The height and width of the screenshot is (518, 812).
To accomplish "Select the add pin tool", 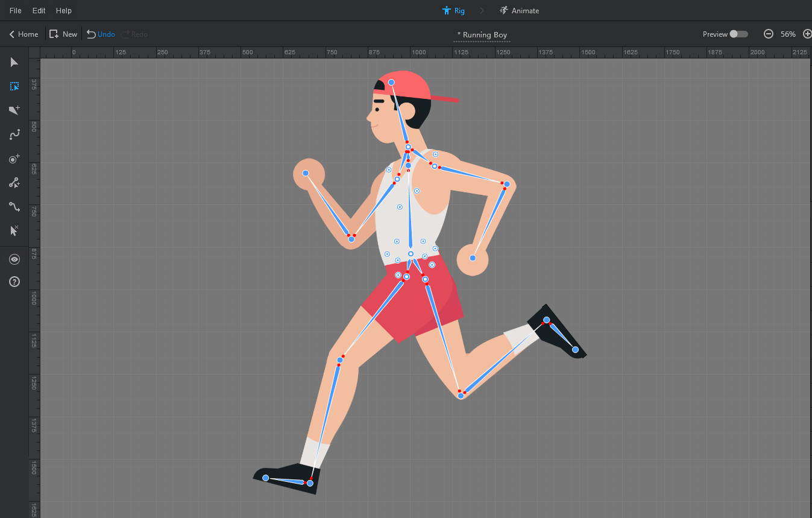I will (x=14, y=159).
